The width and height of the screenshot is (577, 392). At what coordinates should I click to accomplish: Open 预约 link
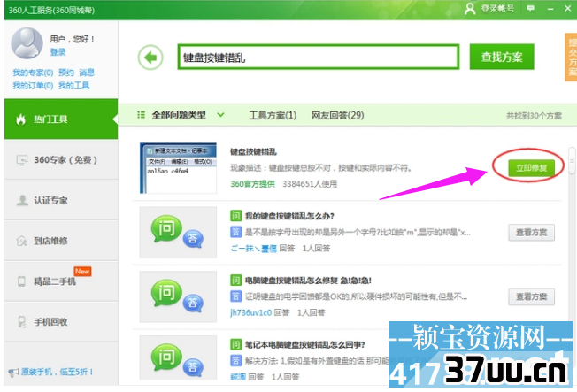pos(66,73)
